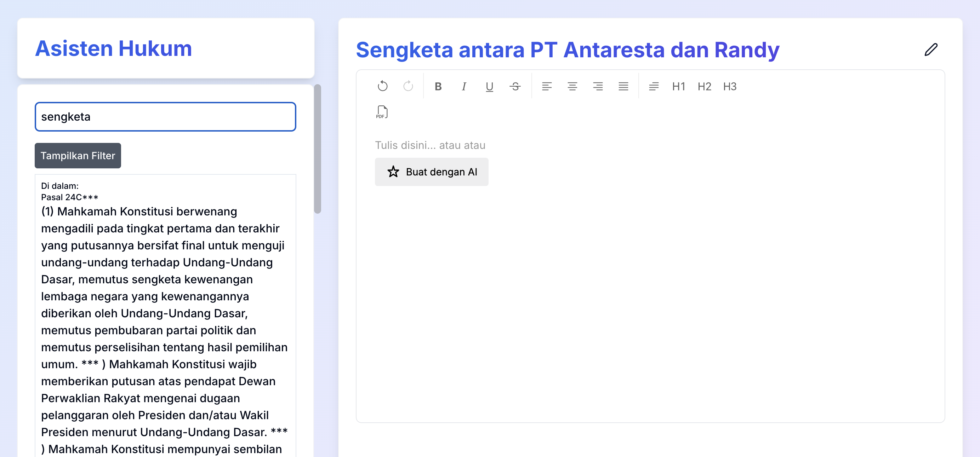Justify the text alignment
The image size is (980, 457).
(x=623, y=86)
